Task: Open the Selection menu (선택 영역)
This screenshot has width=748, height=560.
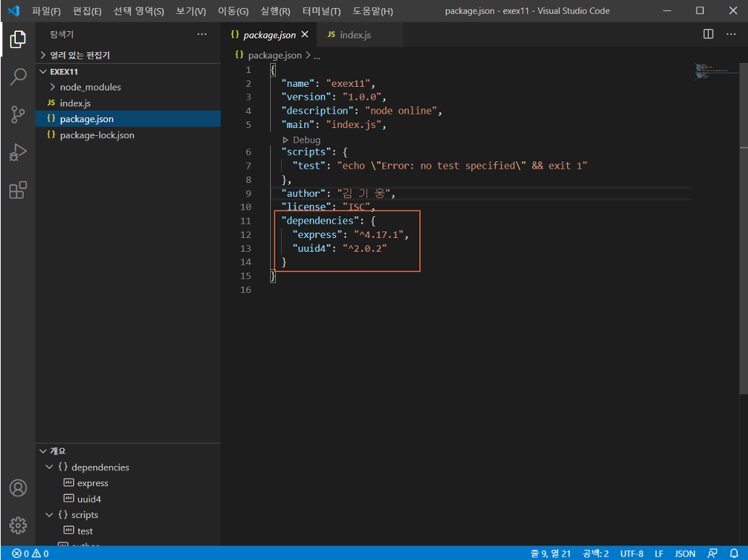Action: [x=138, y=11]
